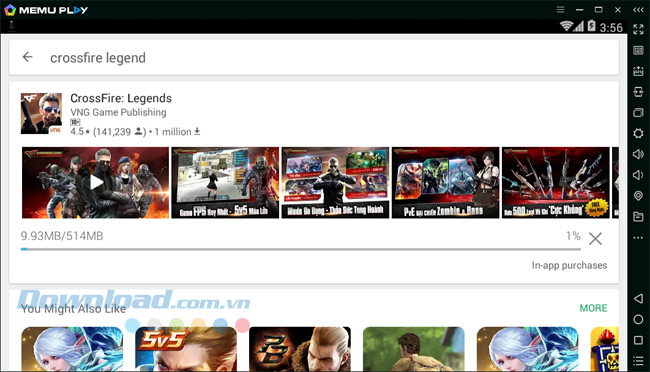Expand more sidebar tools via three dots
This screenshot has height=372, width=650.
coord(638,238)
